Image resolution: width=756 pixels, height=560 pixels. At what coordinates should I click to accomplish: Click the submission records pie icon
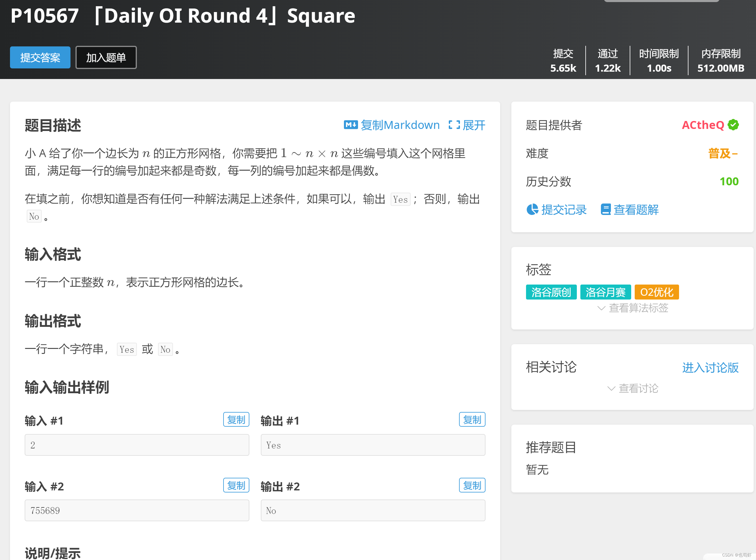[532, 209]
